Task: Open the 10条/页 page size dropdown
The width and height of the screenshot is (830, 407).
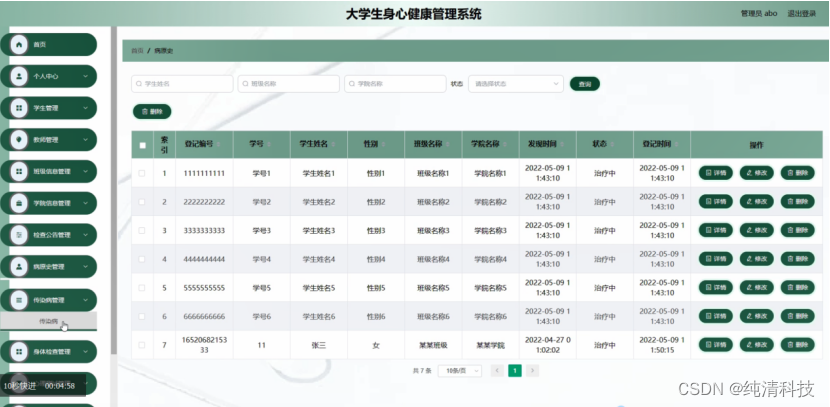Action: pos(459,370)
